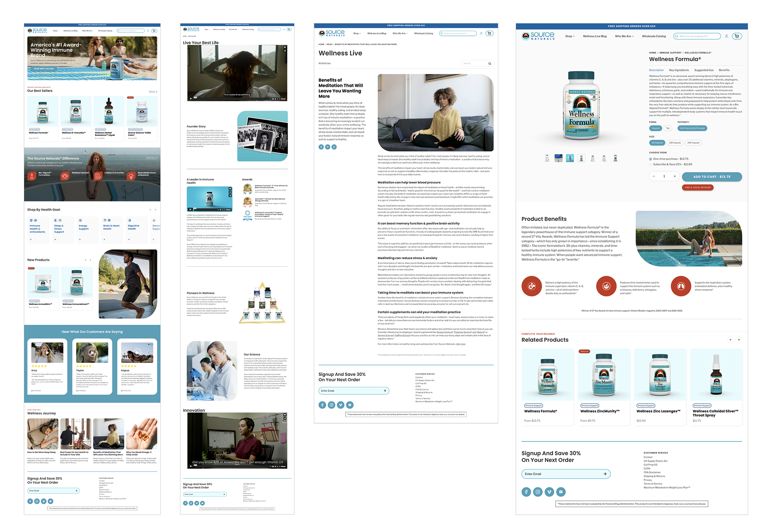Screen dimensions: 769x532
Task: Click the cart icon on the Wellness Live page
Action: [489, 33]
